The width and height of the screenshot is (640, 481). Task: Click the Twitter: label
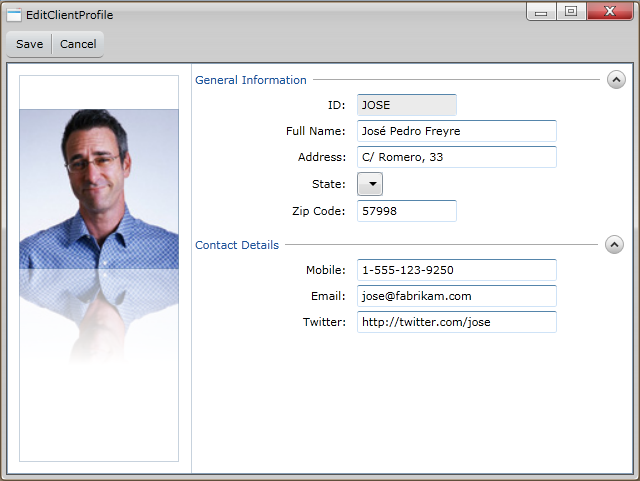(324, 322)
